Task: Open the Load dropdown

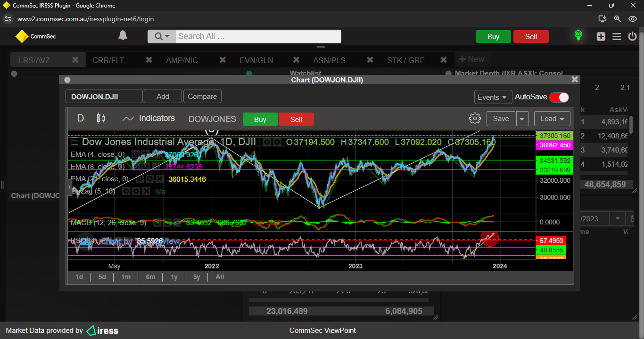Action: tap(552, 119)
